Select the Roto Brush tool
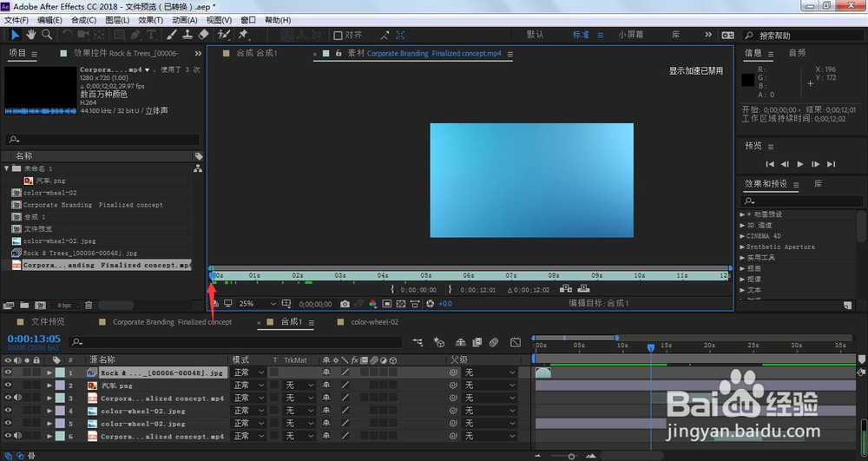The width and height of the screenshot is (868, 461). tap(224, 35)
